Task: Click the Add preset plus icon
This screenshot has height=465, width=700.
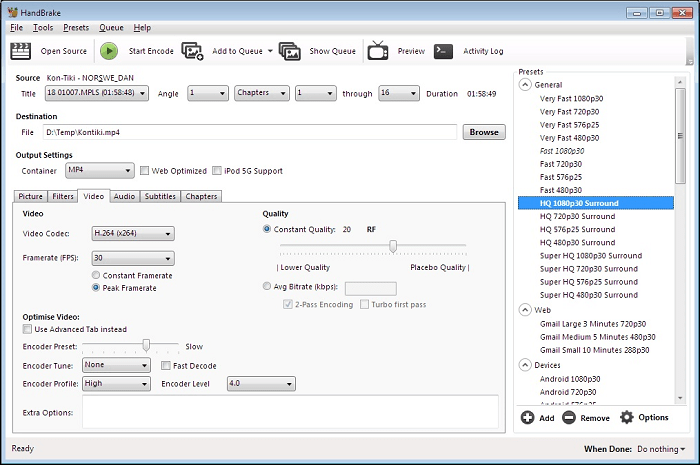Action: click(527, 417)
